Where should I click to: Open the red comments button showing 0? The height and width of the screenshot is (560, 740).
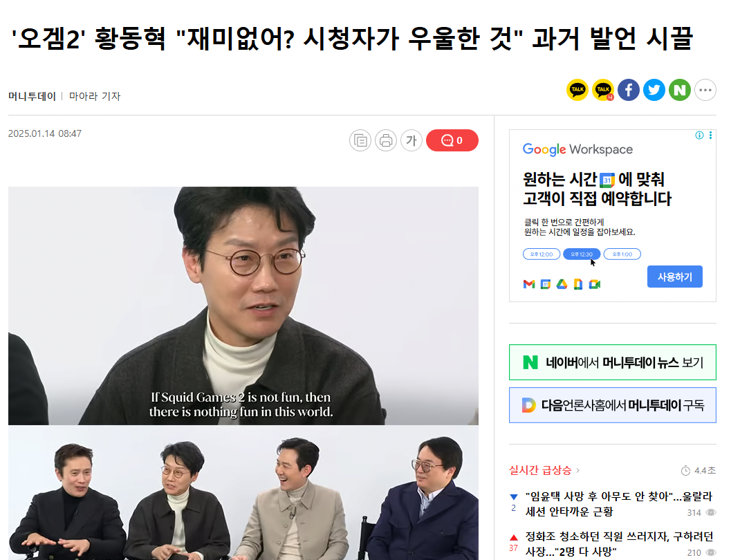452,140
